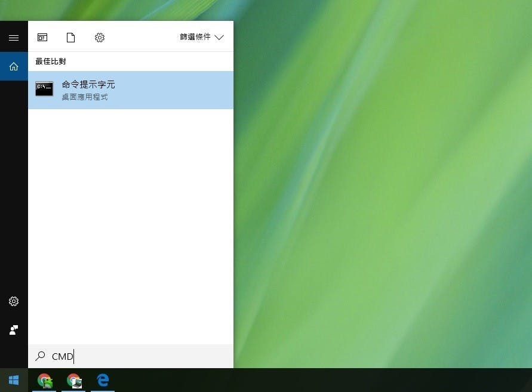The height and width of the screenshot is (392, 532).
Task: Filter results by Documents icon
Action: pyautogui.click(x=70, y=38)
